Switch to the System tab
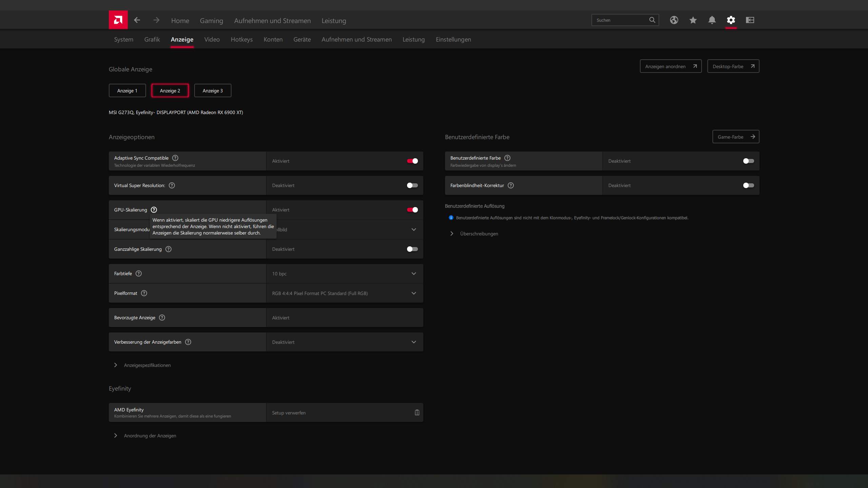868x488 pixels. [x=124, y=39]
